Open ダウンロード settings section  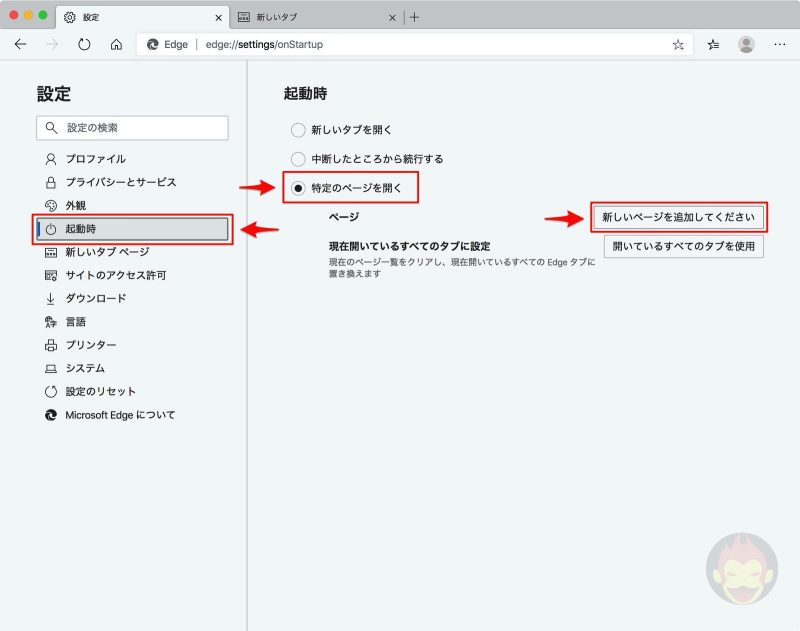click(x=95, y=298)
